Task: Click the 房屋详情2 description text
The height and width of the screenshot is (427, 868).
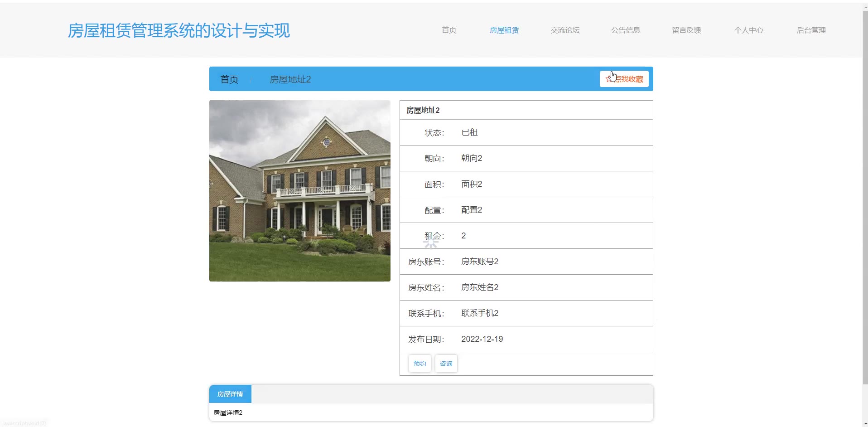Action: (228, 412)
